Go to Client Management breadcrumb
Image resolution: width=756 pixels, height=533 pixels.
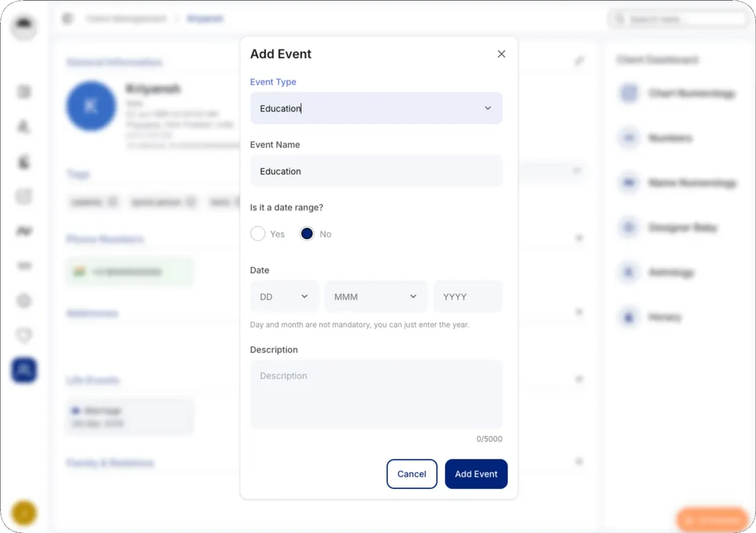[x=127, y=19]
